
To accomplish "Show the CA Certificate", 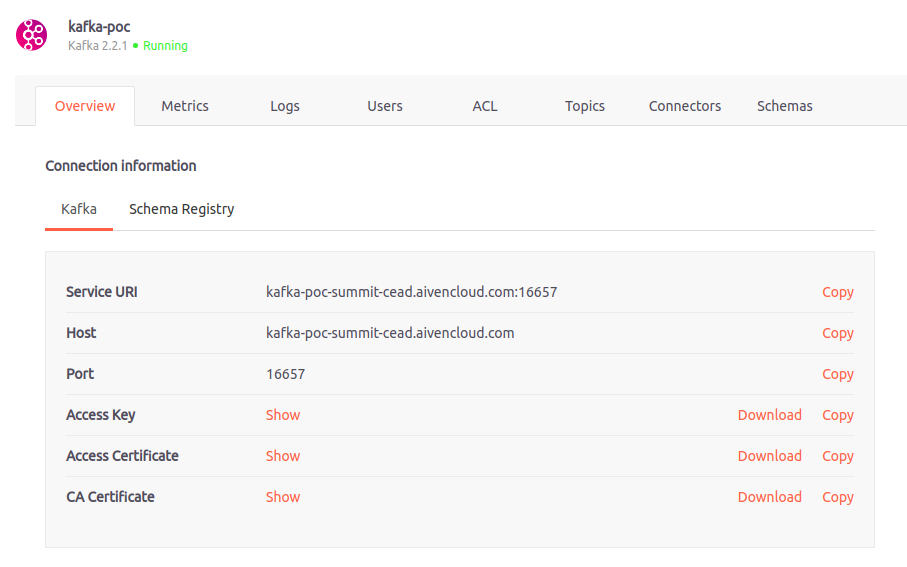I will (x=283, y=497).
